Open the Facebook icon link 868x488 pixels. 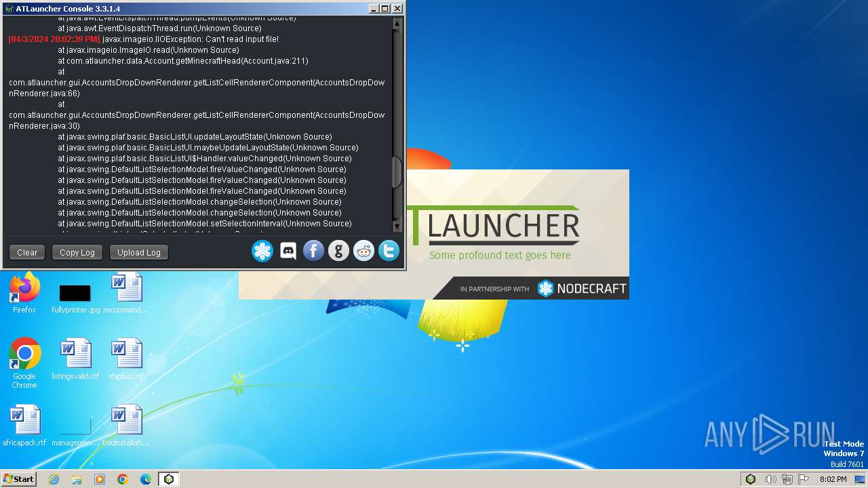[313, 251]
